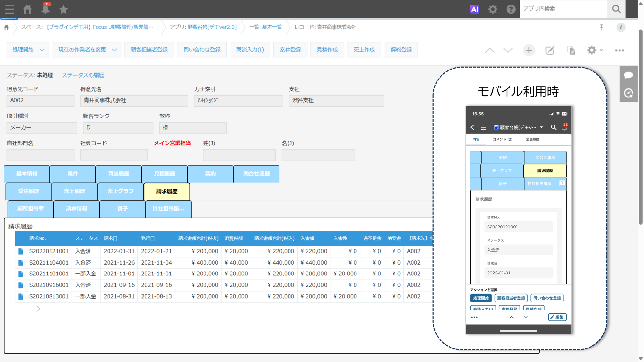Switch to 親子 tab

point(122,209)
